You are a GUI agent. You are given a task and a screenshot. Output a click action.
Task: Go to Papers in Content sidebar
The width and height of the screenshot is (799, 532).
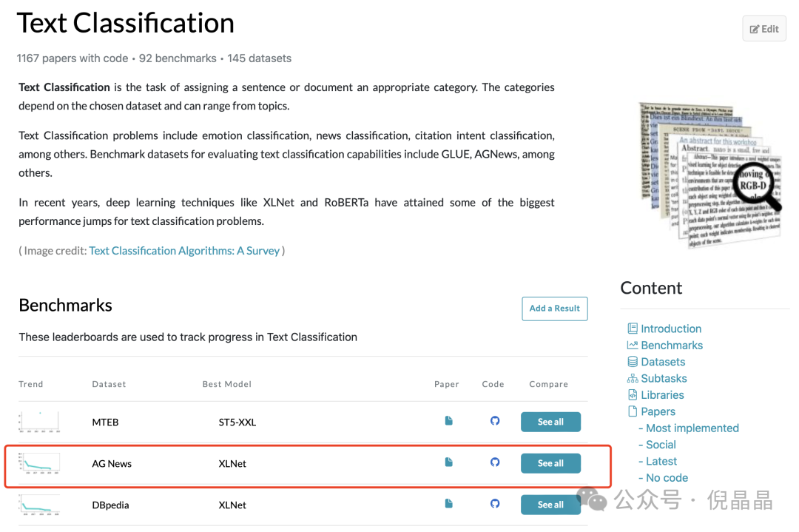pyautogui.click(x=658, y=411)
